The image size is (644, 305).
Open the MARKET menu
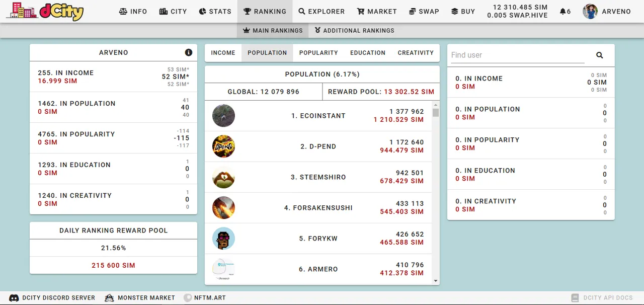click(x=377, y=11)
